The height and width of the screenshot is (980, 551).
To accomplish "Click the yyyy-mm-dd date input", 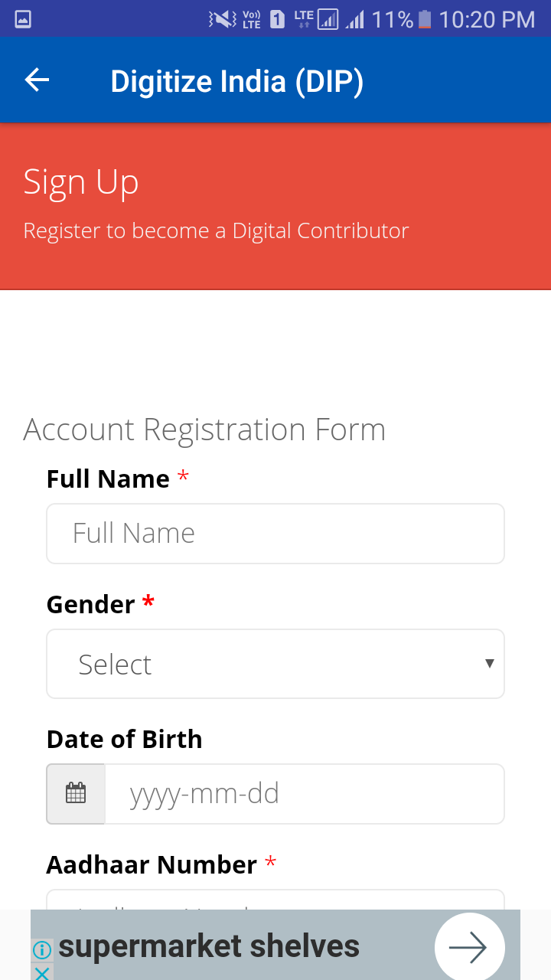I will [304, 794].
